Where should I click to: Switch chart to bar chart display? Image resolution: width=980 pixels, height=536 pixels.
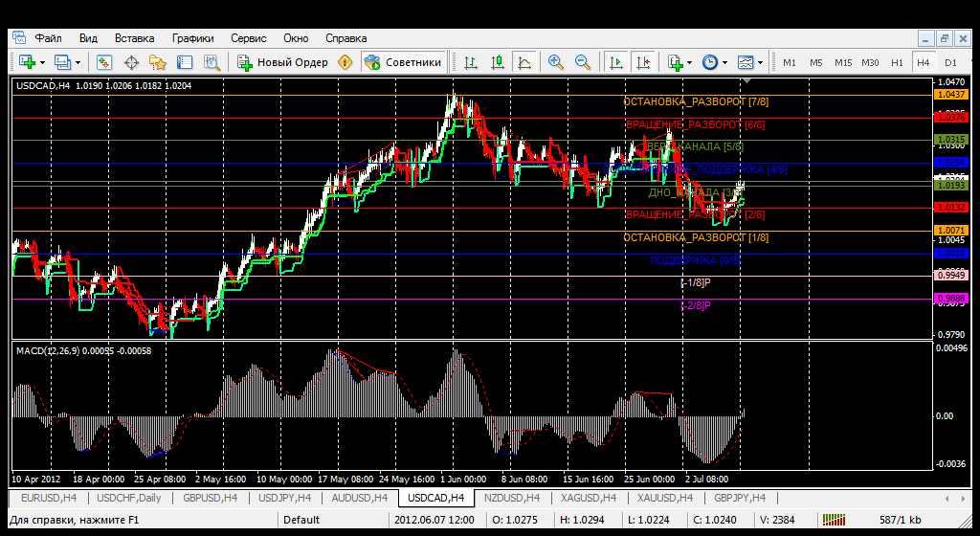tap(471, 62)
